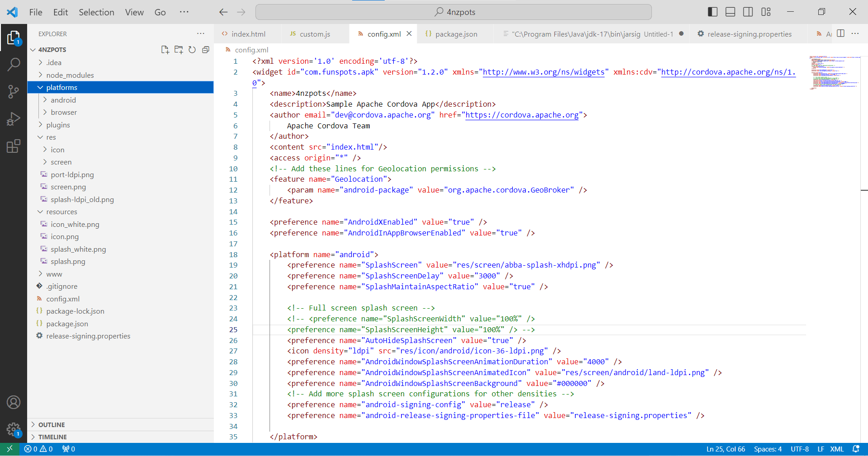Open the Source Control view
868x456 pixels.
(x=14, y=92)
